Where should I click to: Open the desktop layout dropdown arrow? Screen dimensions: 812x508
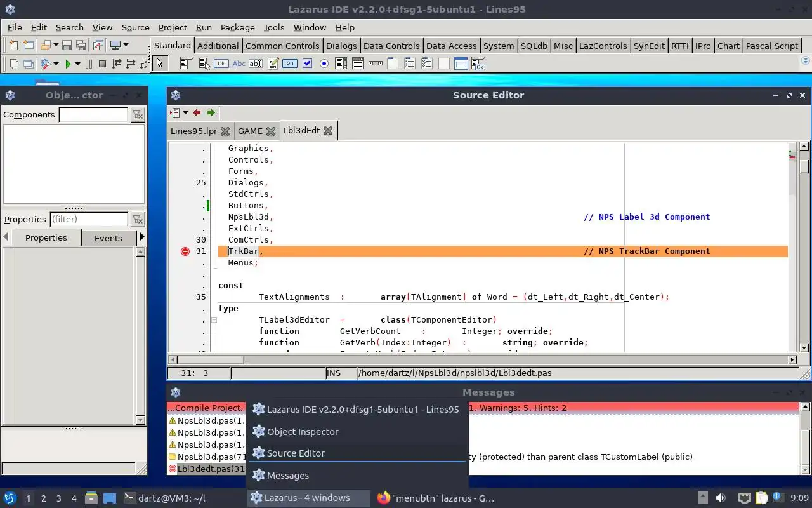[126, 45]
